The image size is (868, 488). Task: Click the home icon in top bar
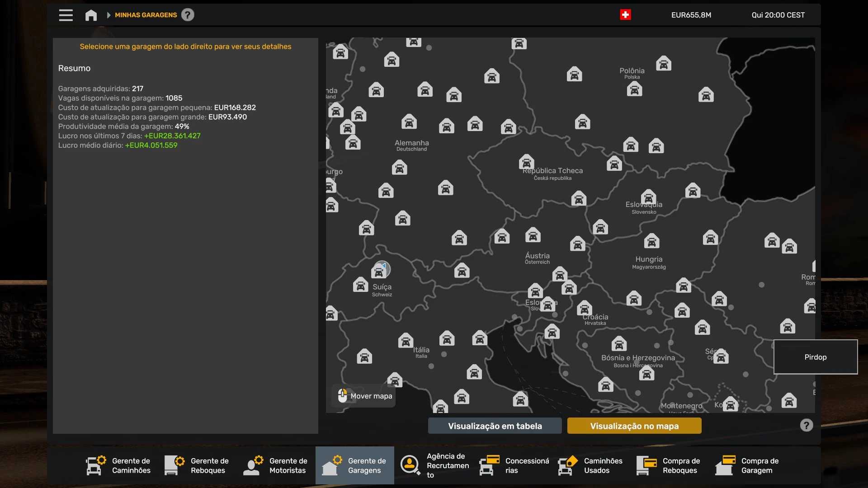(91, 15)
